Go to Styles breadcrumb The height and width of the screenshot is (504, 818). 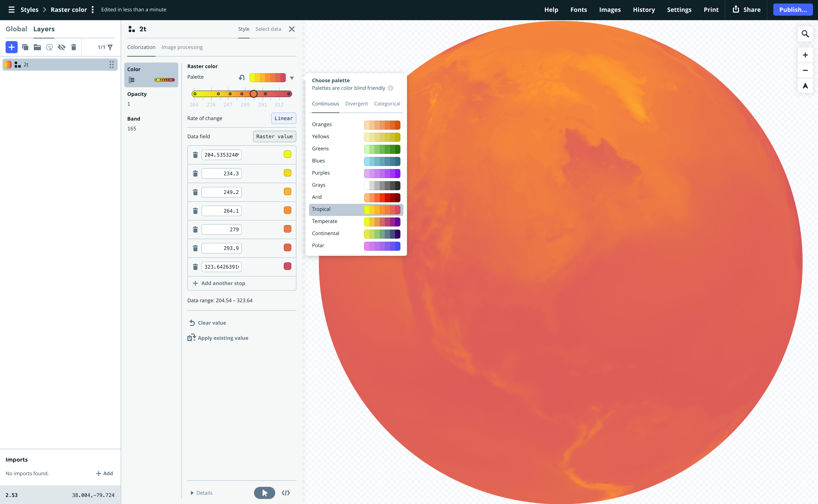coord(29,10)
